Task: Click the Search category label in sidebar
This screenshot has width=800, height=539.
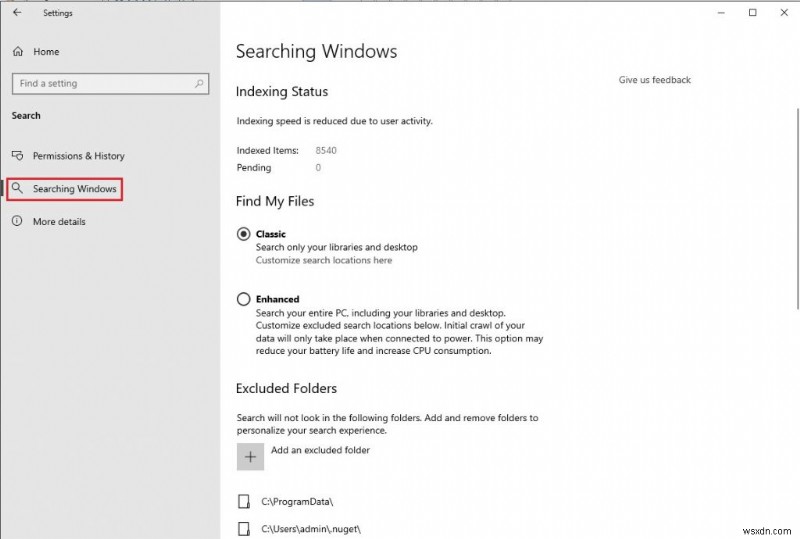Action: click(x=26, y=115)
